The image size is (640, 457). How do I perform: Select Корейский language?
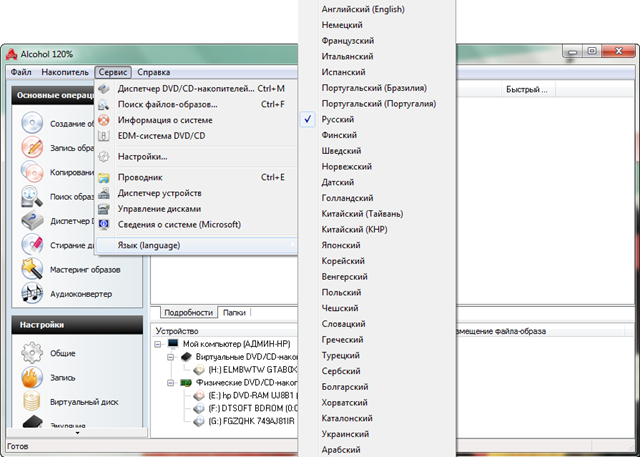[377, 261]
